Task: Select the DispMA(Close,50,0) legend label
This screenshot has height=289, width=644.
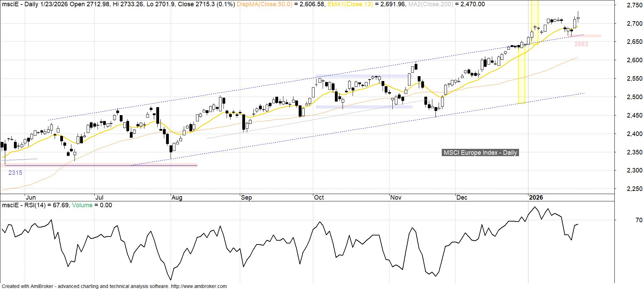Action: pos(265,4)
